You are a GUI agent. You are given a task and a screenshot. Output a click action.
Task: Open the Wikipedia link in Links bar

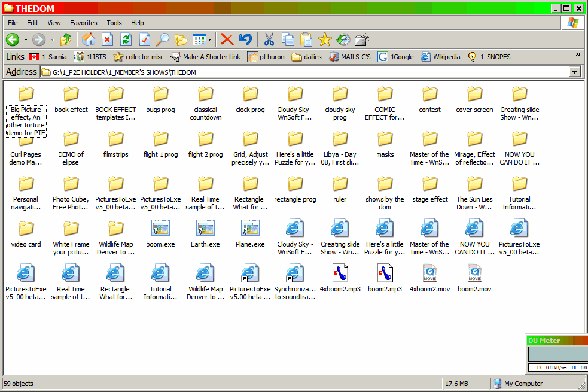(440, 57)
